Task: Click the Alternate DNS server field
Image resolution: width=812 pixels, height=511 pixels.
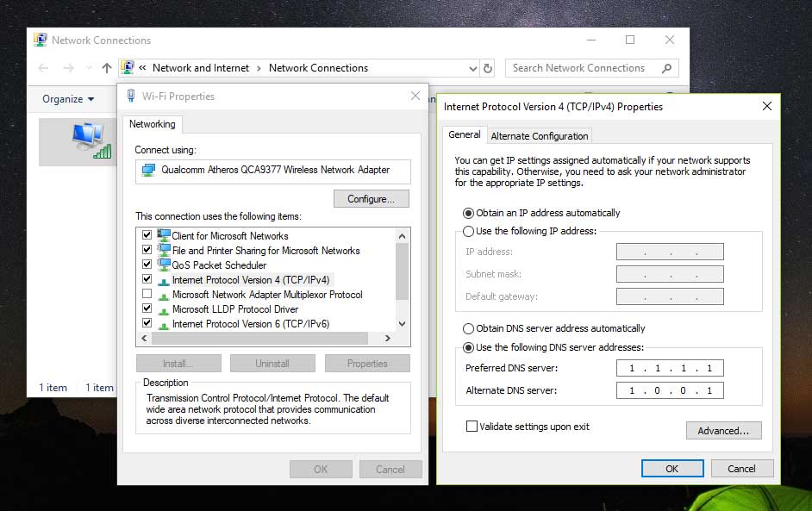Action: coord(670,390)
